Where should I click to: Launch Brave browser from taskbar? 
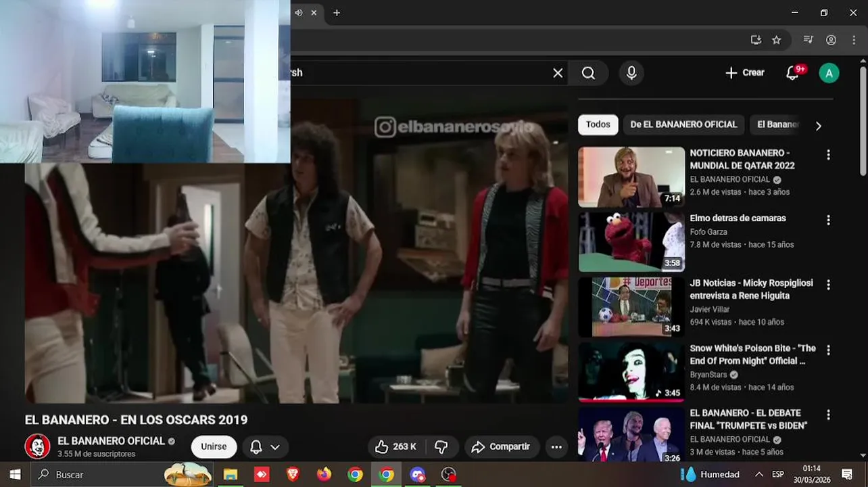[x=293, y=475]
